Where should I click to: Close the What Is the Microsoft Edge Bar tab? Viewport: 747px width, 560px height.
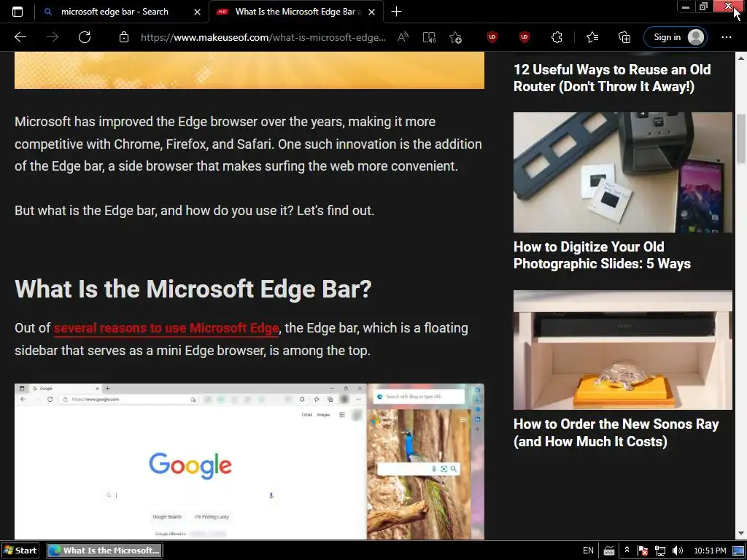point(372,12)
